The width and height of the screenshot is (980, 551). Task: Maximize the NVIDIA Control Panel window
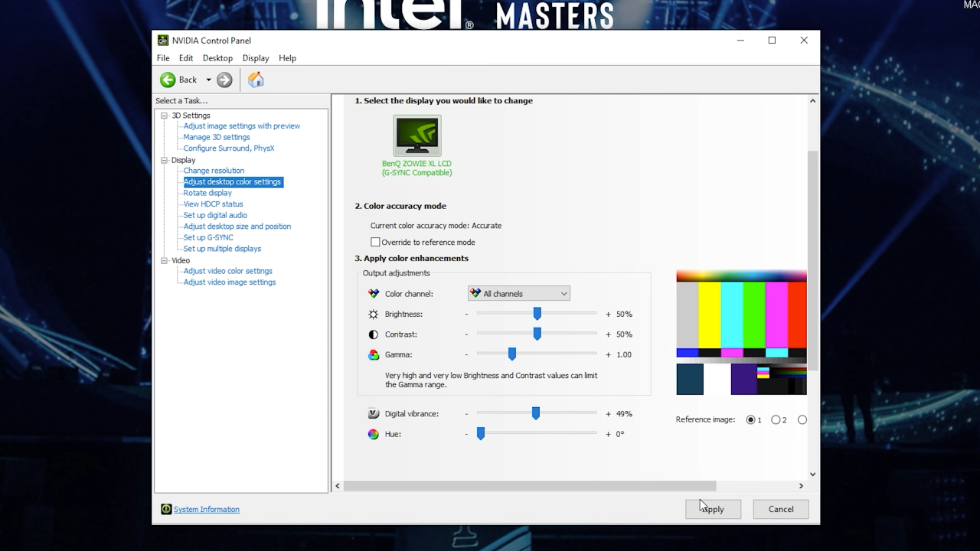tap(772, 41)
